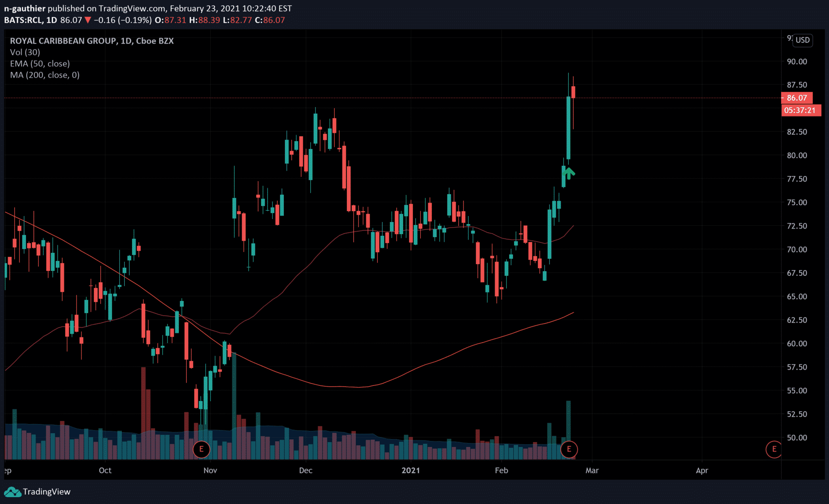Click the MA (200, close, 0) indicator label
The image size is (829, 504).
pyautogui.click(x=45, y=75)
